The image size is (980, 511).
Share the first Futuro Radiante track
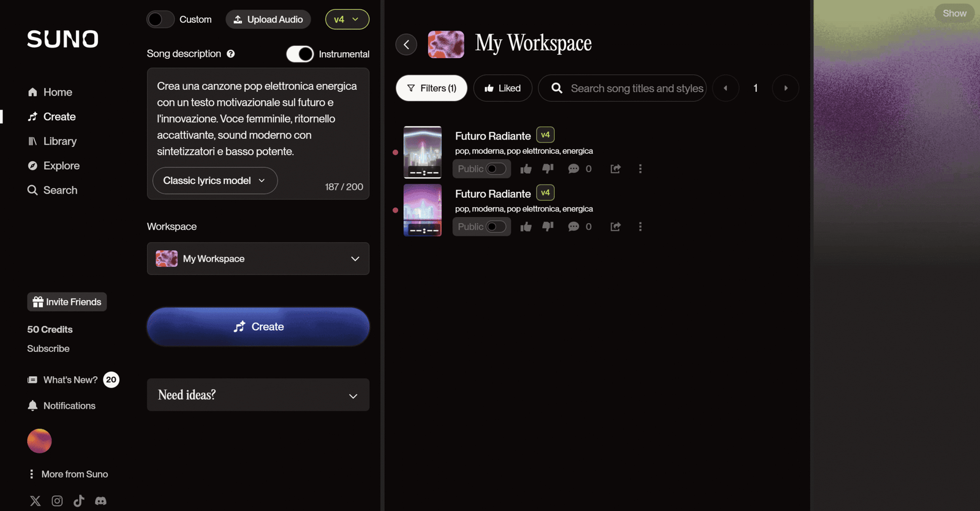pyautogui.click(x=616, y=168)
